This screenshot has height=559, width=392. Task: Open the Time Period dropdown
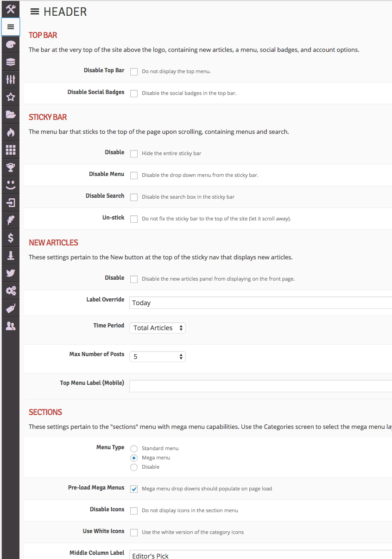point(158,328)
